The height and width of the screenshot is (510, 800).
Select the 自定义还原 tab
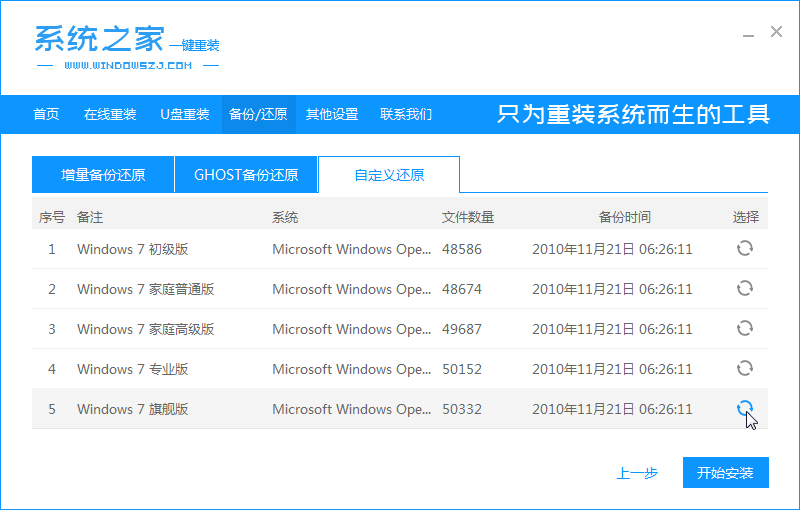tap(389, 175)
